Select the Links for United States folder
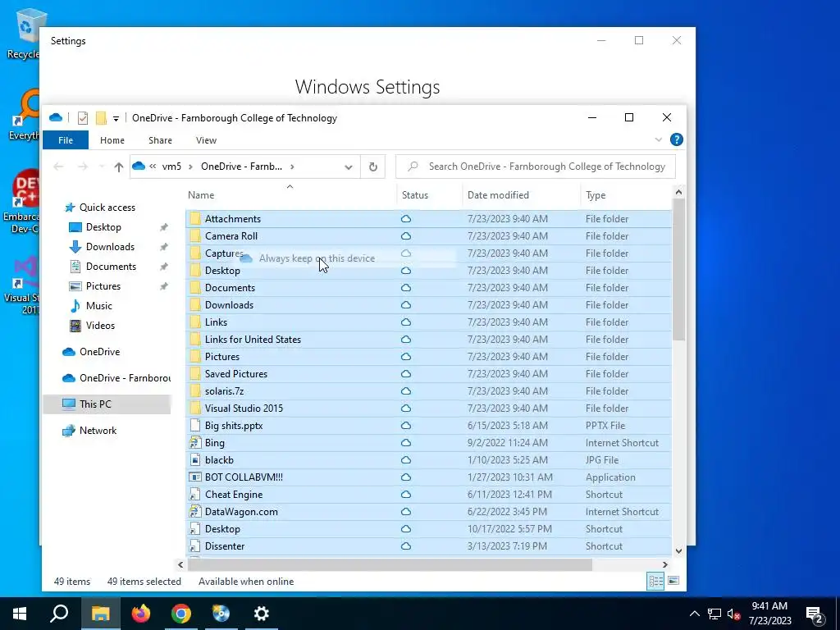Screen dimensions: 840x630 [x=428, y=340]
